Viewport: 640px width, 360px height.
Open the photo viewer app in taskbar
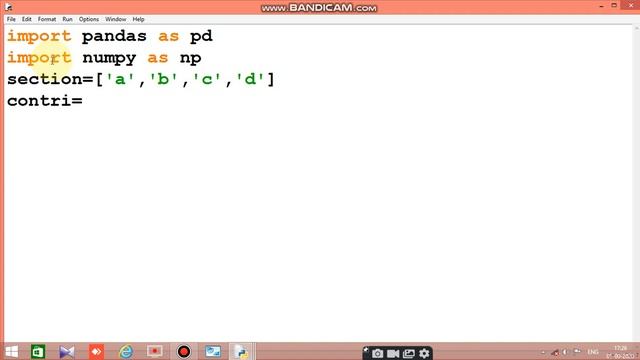click(x=213, y=351)
